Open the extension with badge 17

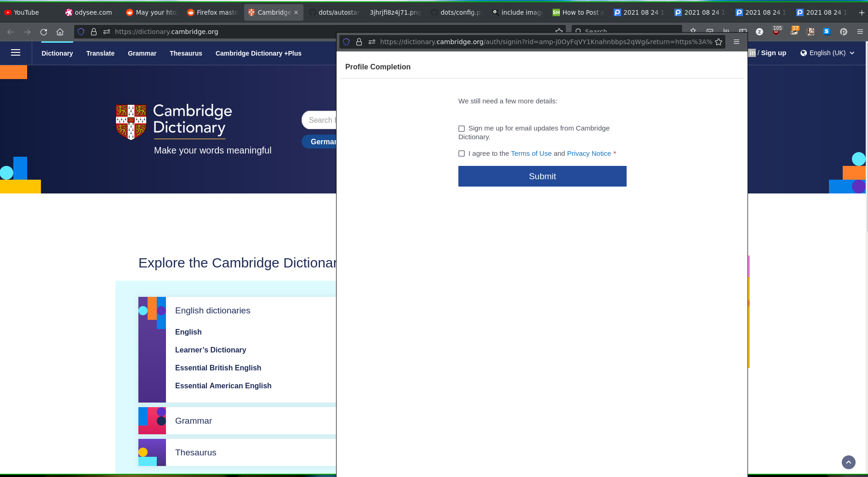794,31
